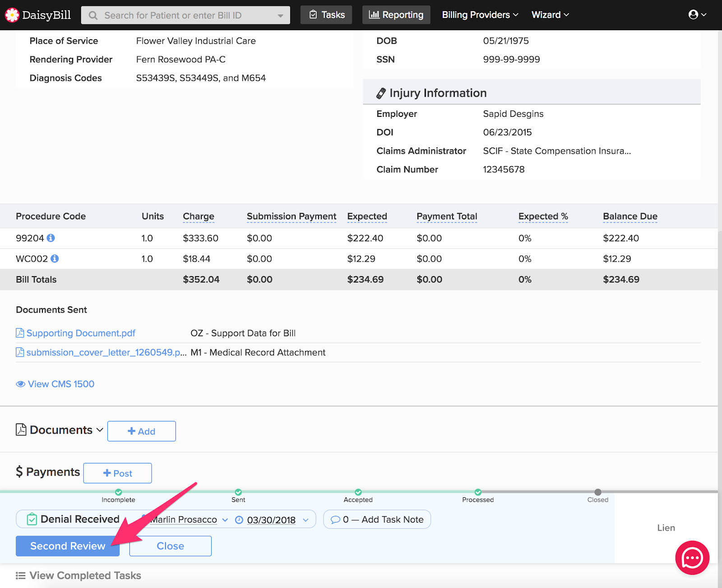Expand the Wizard menu
The image size is (722, 588).
pos(550,15)
